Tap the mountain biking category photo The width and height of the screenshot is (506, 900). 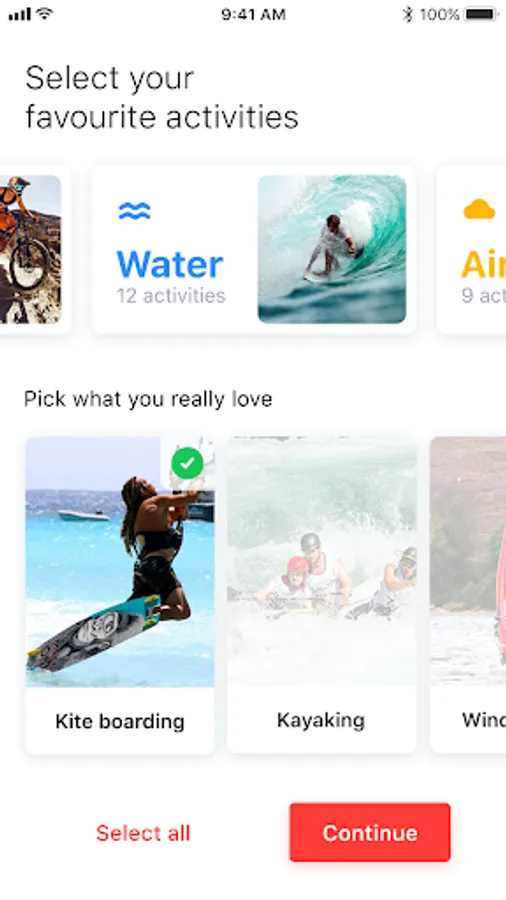(x=30, y=249)
